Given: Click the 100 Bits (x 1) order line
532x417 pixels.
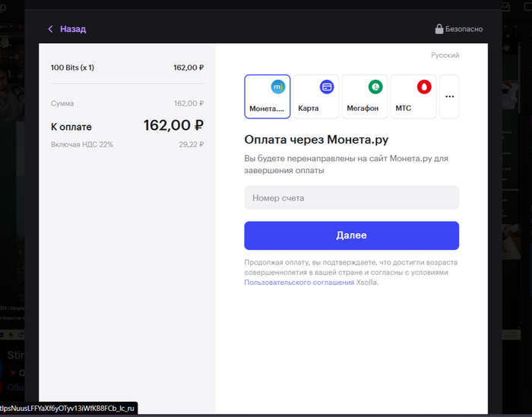Looking at the screenshot, I should coord(72,68).
